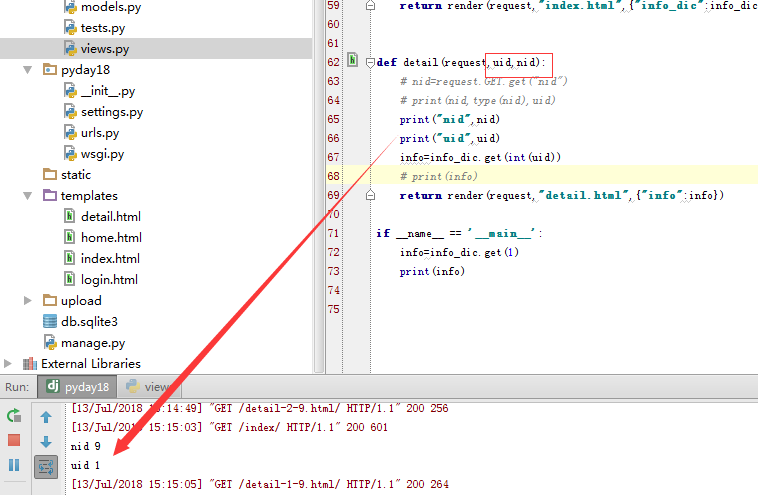Place cursor on line 68 commented print
The height and width of the screenshot is (495, 758).
[x=438, y=177]
